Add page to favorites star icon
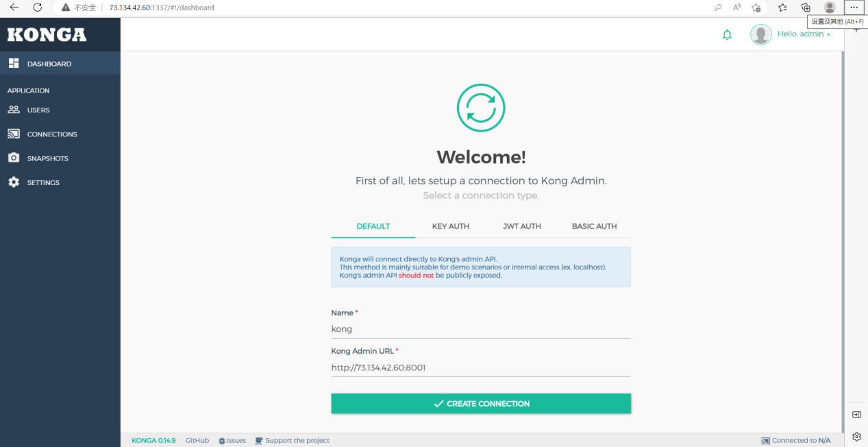This screenshot has width=868, height=447. coord(756,8)
